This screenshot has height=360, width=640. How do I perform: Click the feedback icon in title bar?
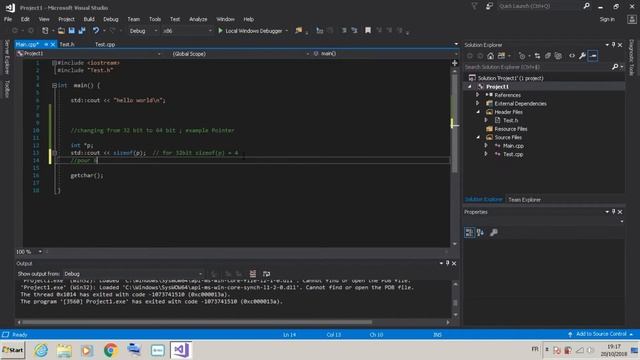[489, 6]
